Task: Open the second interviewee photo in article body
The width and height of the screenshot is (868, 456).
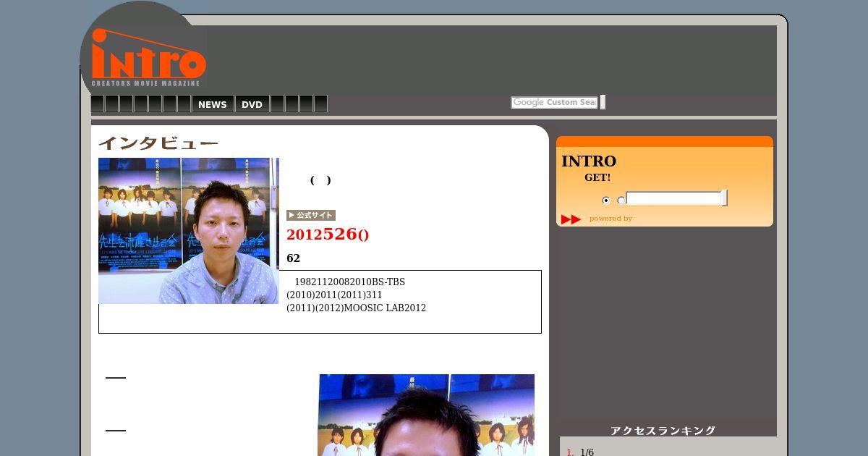Action: click(427, 415)
